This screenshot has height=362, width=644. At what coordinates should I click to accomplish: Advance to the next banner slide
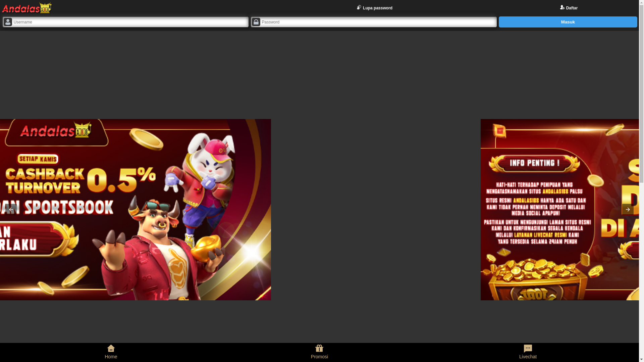point(628,209)
